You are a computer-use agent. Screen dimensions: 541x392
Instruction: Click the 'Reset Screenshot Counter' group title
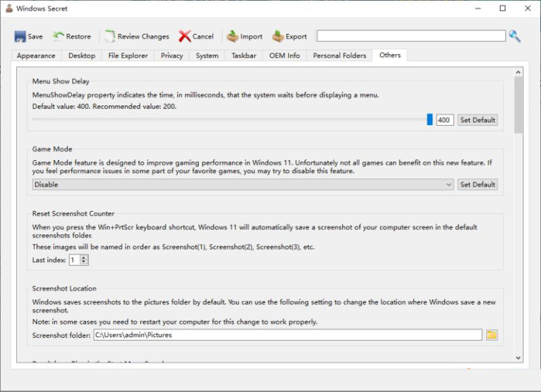point(73,214)
